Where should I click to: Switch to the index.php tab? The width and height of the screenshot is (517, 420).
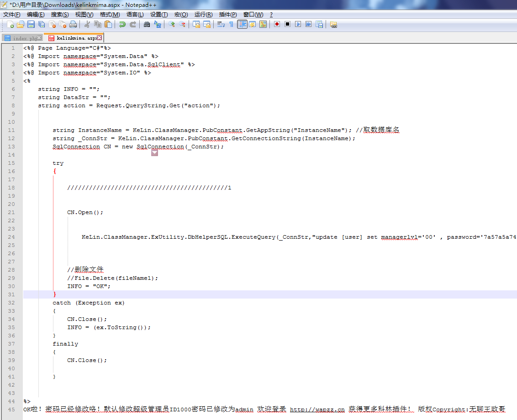[x=23, y=38]
